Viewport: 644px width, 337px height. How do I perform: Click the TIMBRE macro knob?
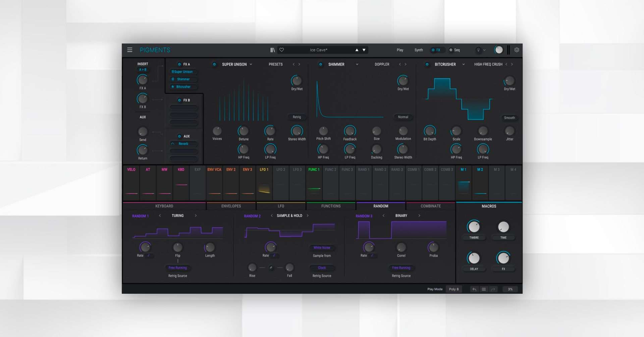click(x=474, y=227)
